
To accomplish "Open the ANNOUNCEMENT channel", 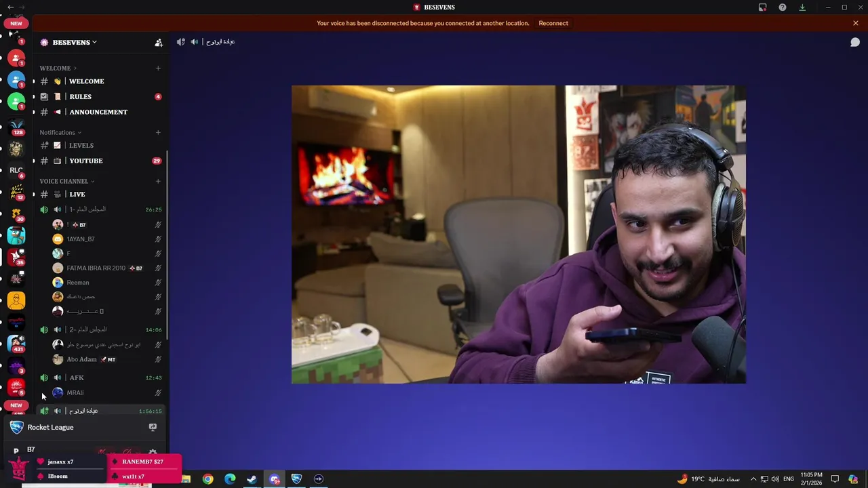I will tap(100, 112).
